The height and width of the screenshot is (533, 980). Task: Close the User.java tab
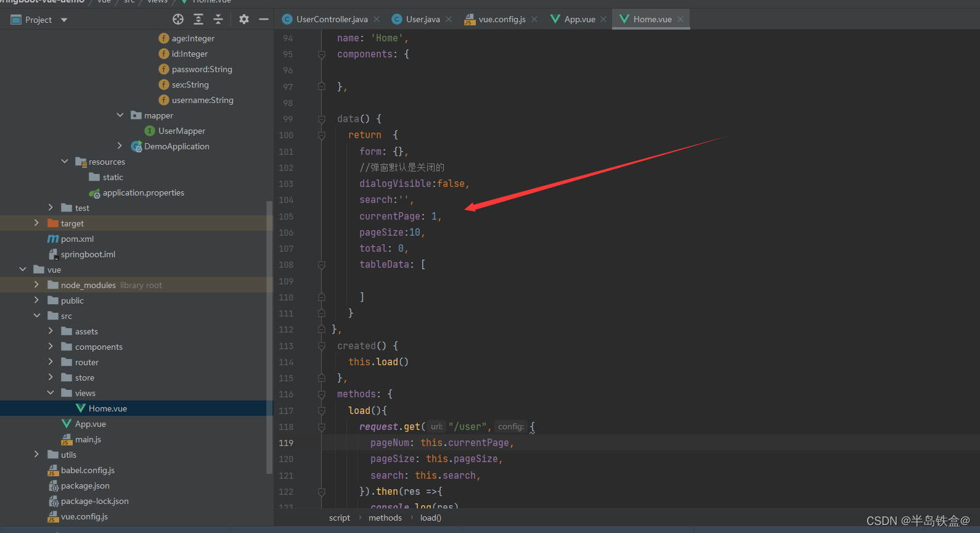(449, 19)
